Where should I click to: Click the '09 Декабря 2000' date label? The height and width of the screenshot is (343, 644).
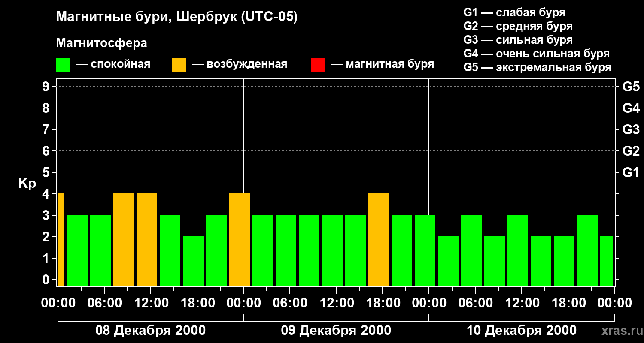tap(336, 331)
